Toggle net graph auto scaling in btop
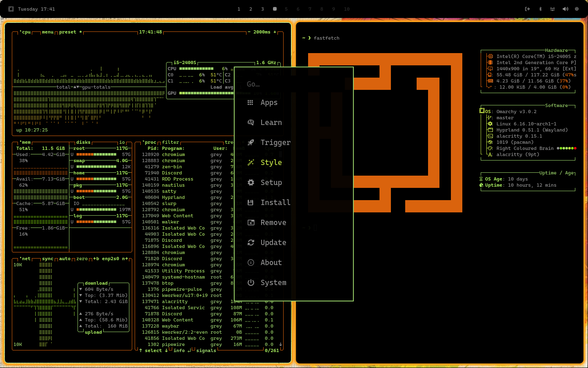Image resolution: width=588 pixels, height=368 pixels. [x=64, y=259]
